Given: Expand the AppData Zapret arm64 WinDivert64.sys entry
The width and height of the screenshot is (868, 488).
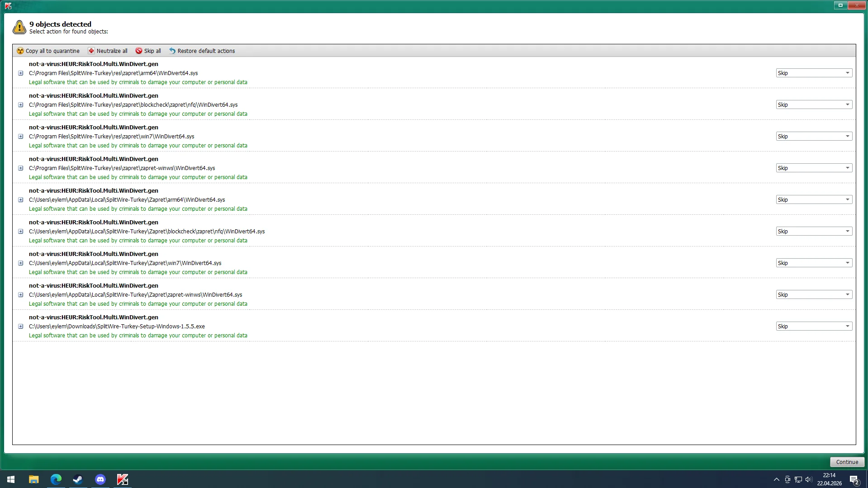Looking at the screenshot, I should pyautogui.click(x=20, y=199).
